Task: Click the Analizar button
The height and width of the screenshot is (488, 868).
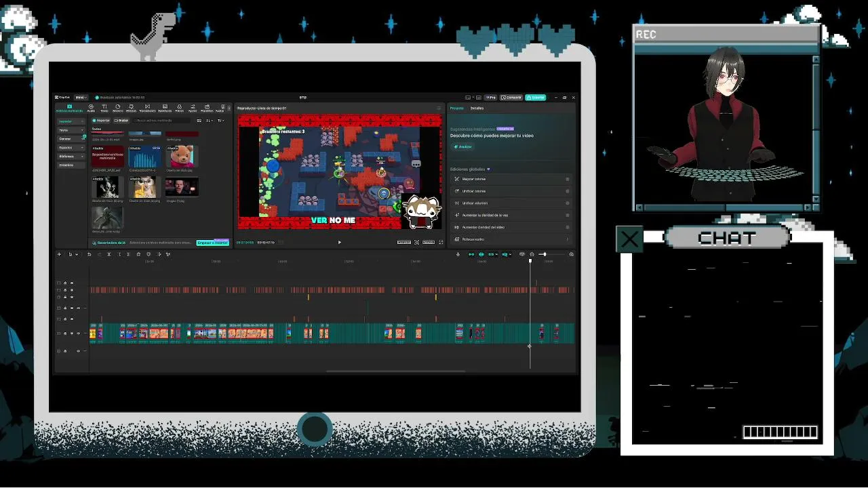Action: point(463,146)
